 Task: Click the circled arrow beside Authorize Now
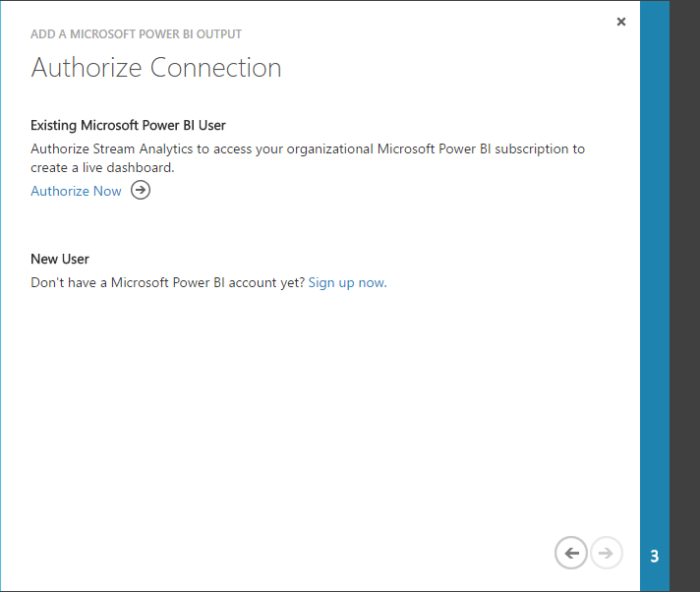point(141,190)
